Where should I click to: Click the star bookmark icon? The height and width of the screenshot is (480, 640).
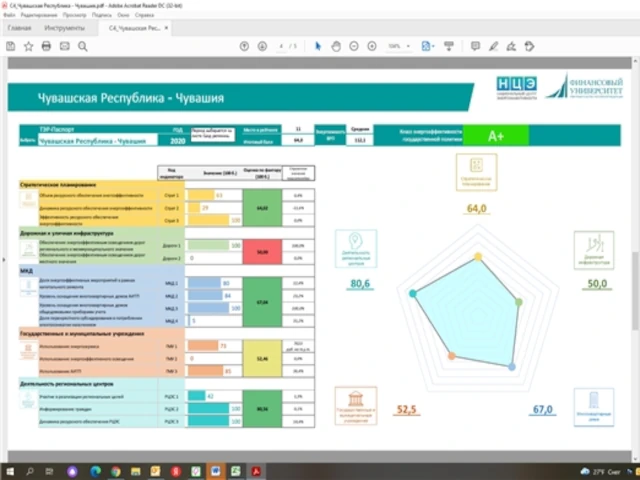click(x=29, y=46)
